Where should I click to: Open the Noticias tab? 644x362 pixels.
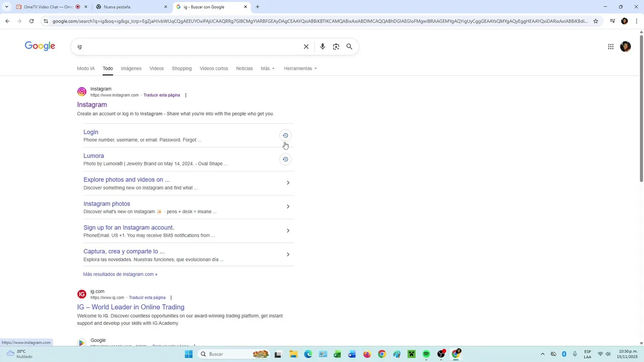tap(245, 68)
